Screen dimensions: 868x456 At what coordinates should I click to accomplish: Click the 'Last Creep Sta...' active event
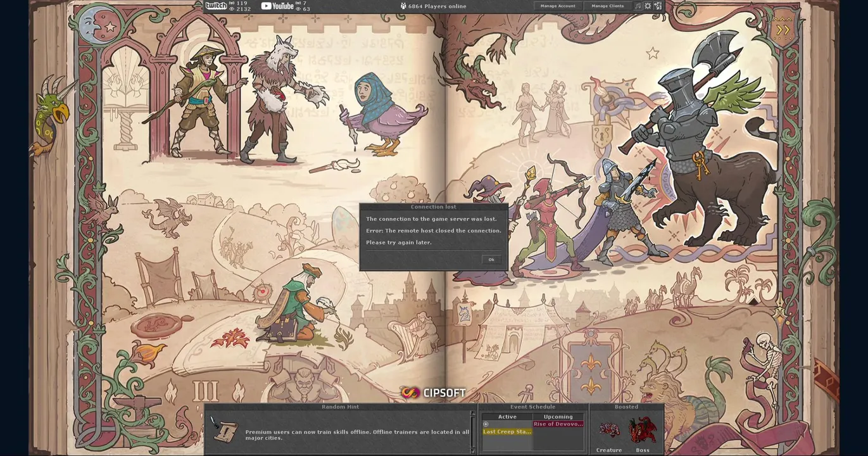coord(507,431)
